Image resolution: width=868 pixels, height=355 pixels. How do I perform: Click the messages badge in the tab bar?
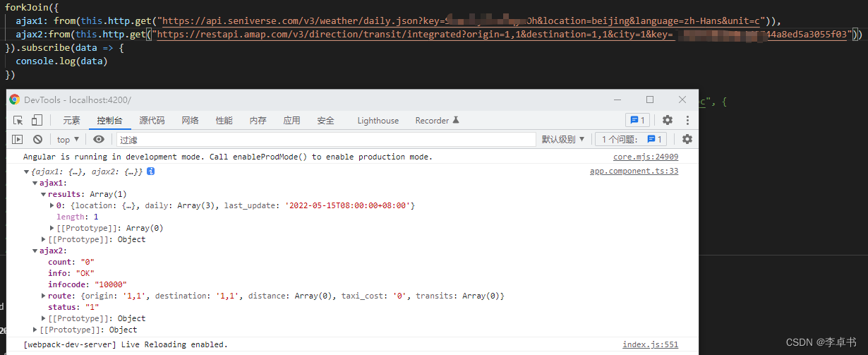click(638, 121)
